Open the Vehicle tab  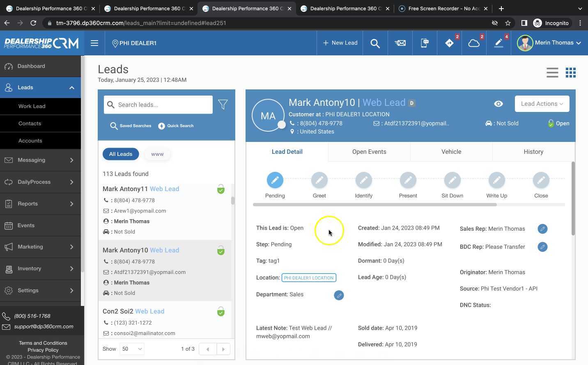coord(451,152)
